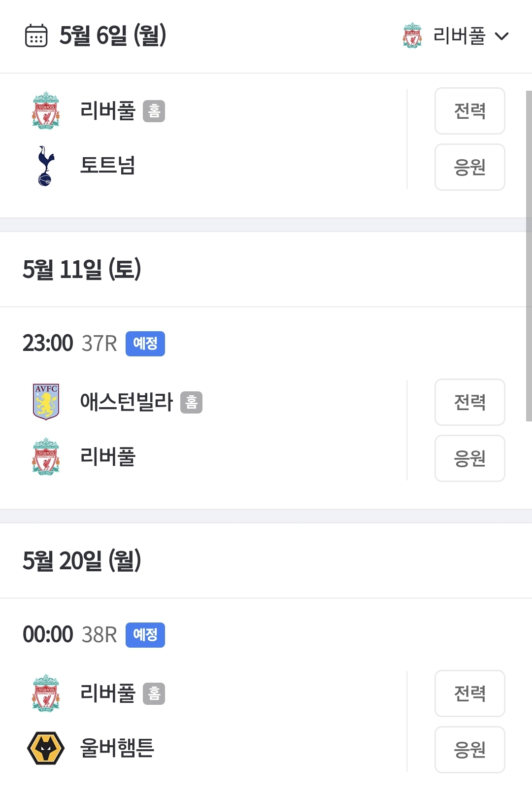
Task: Open 전력 for Aston Villa match
Action: 469,402
